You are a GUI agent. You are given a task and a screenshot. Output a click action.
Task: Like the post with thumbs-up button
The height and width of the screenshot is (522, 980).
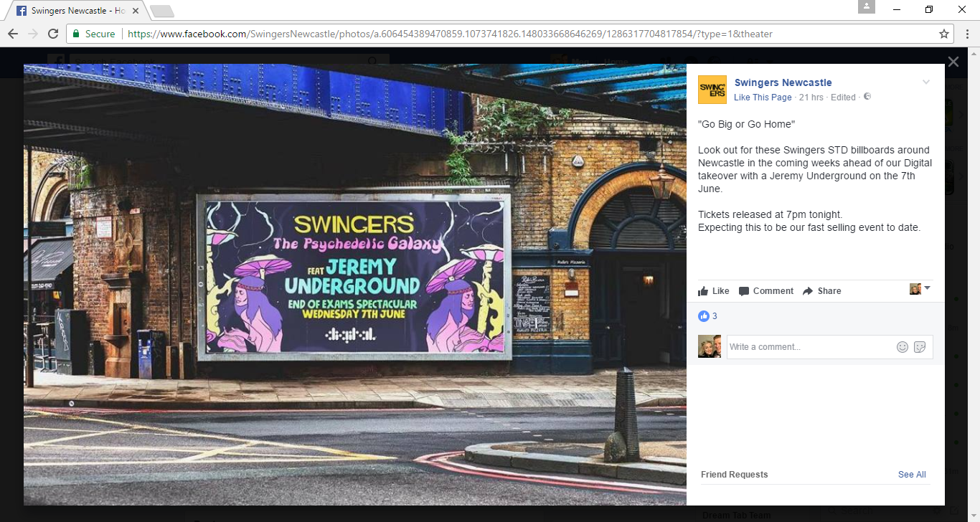click(714, 291)
